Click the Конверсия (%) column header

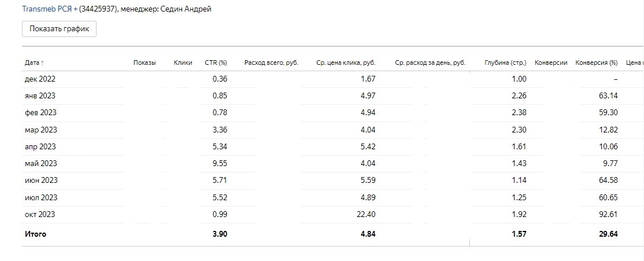(x=596, y=63)
